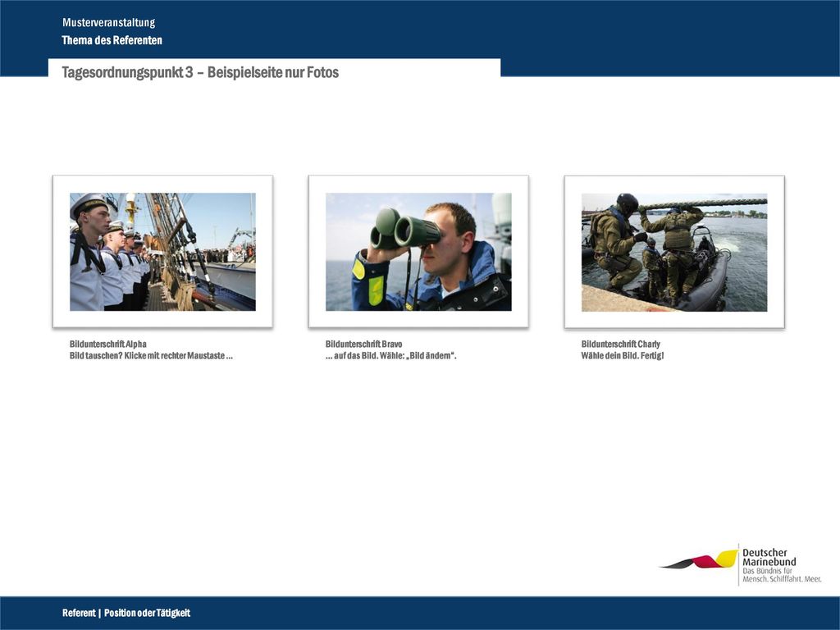Click the 'Tagesordnungspunkt 3 – Beispielseite nur Fotos' title

(200, 72)
